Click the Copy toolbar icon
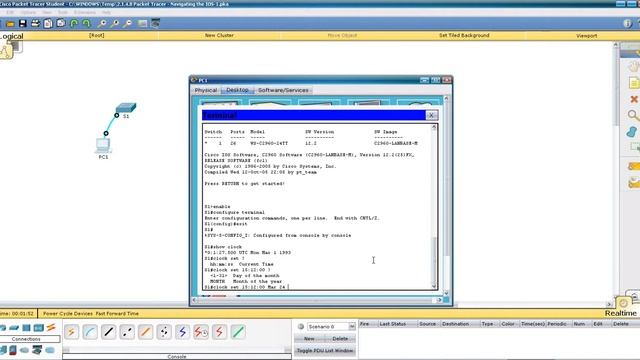The width and height of the screenshot is (640, 360). 48,24
